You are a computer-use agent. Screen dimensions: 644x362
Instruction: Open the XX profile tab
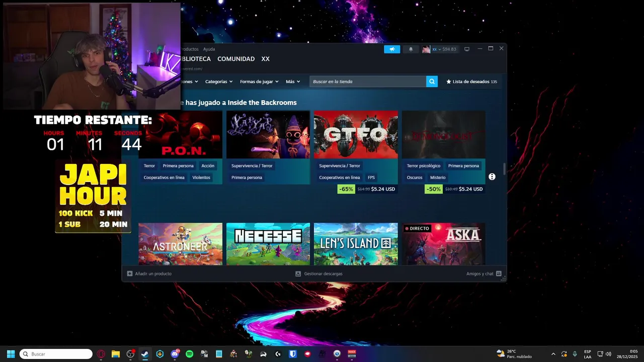(x=266, y=59)
